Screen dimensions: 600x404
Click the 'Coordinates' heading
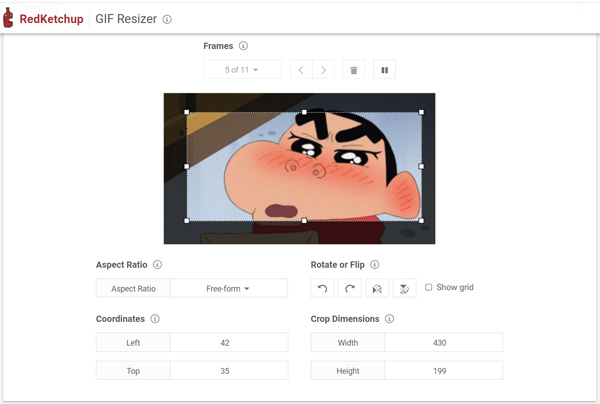pyautogui.click(x=120, y=319)
